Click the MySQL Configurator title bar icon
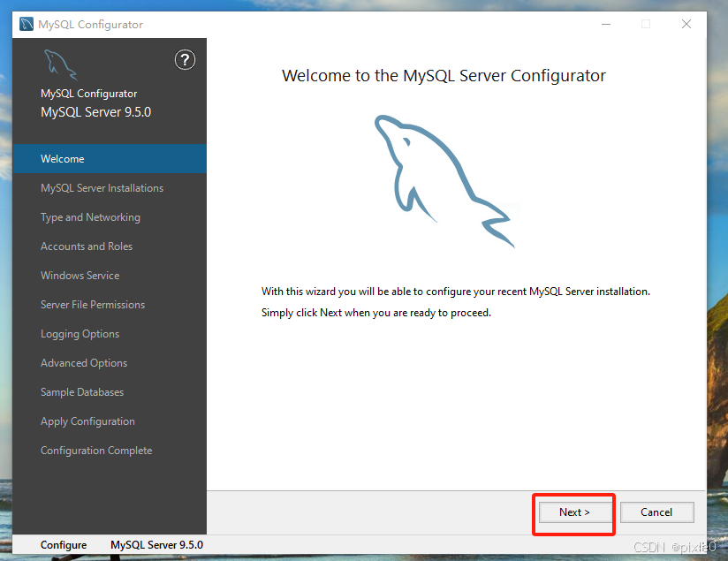Viewport: 728px width, 561px height. 27,24
